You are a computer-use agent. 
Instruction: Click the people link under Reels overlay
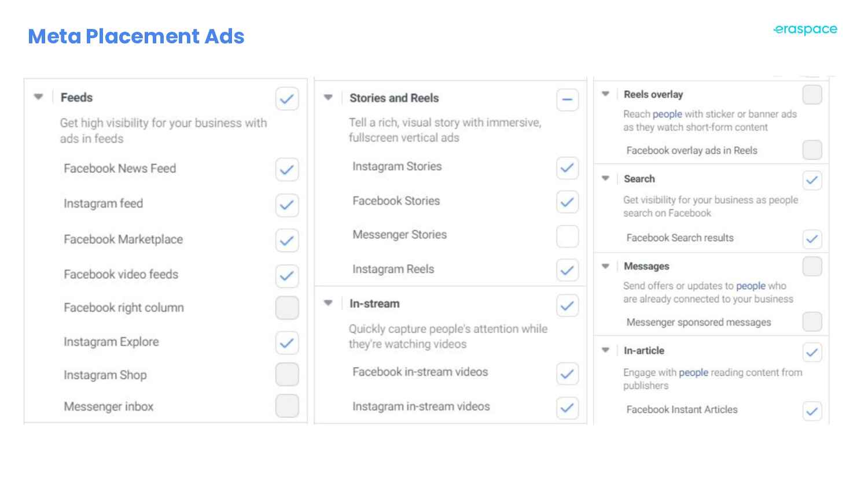[x=667, y=114]
